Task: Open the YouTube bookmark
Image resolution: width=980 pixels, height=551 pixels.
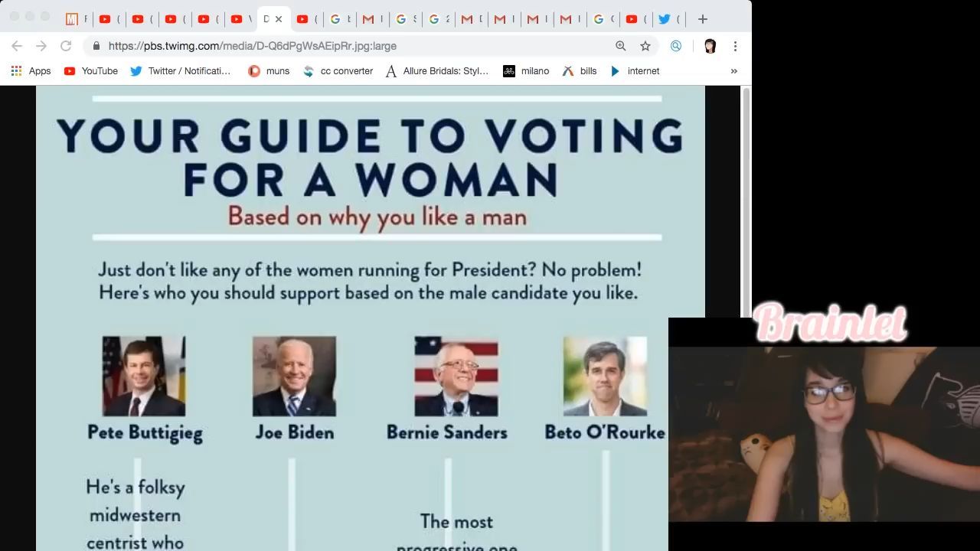Action: (x=91, y=71)
